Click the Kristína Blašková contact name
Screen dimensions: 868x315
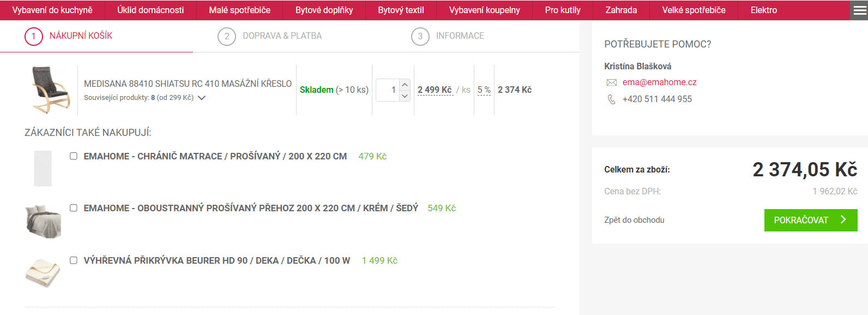click(x=637, y=67)
